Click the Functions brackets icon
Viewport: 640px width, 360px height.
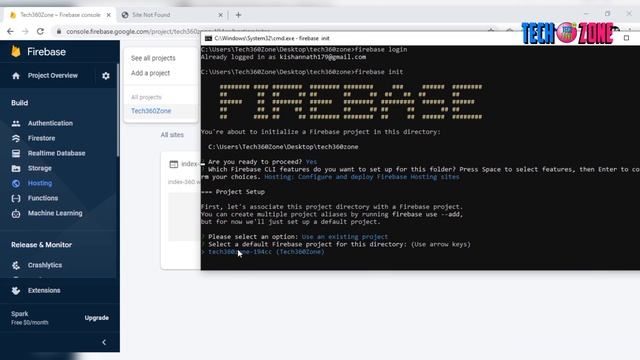coord(16,198)
